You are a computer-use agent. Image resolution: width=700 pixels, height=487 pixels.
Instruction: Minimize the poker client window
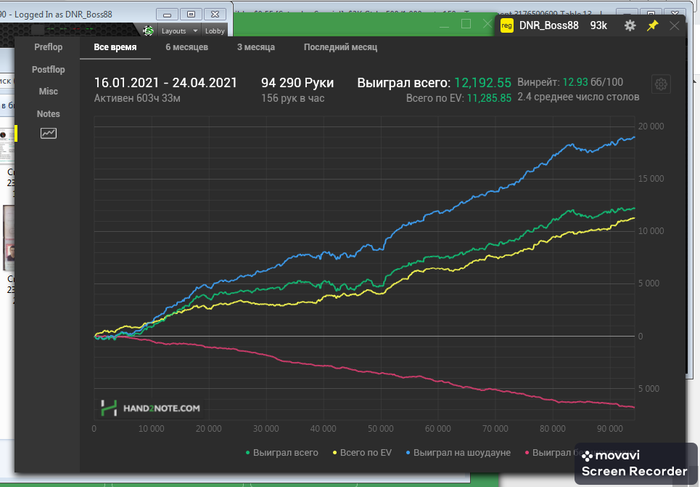167,15
